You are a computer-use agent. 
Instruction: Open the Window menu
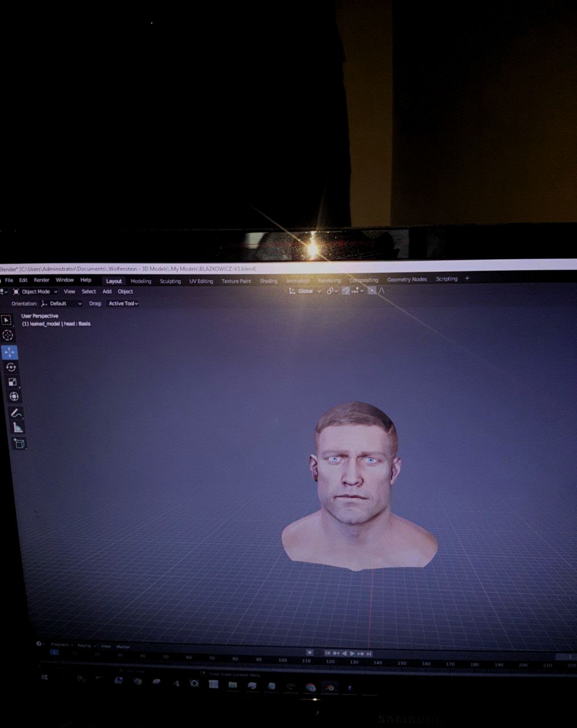click(x=64, y=280)
